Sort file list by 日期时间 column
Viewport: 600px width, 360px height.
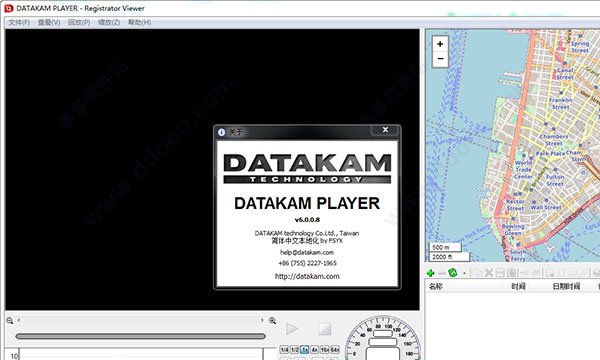coord(566,286)
